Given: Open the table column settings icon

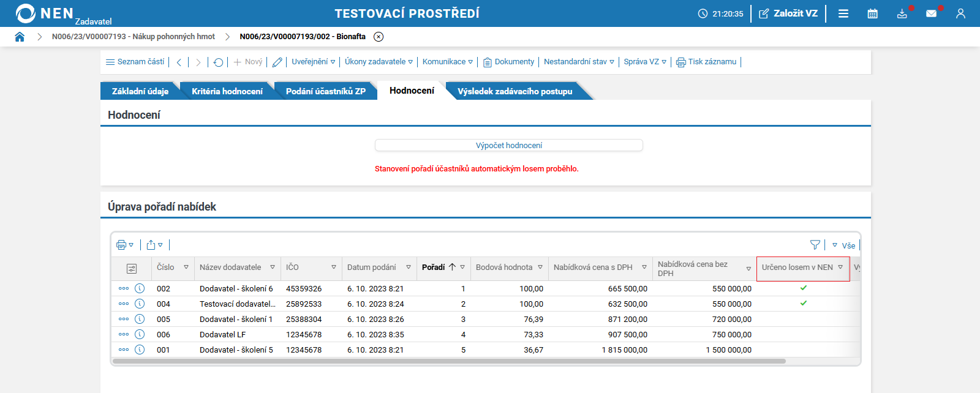Looking at the screenshot, I should tap(131, 268).
